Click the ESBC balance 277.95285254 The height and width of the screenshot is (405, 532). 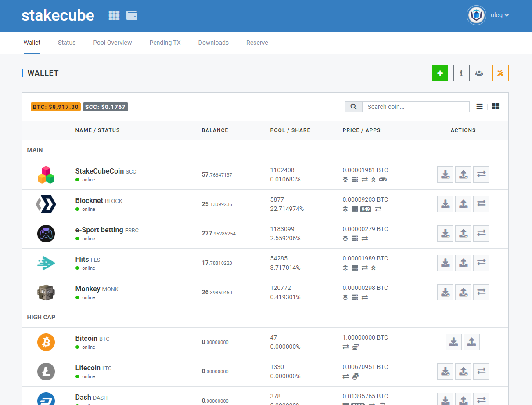pos(219,233)
